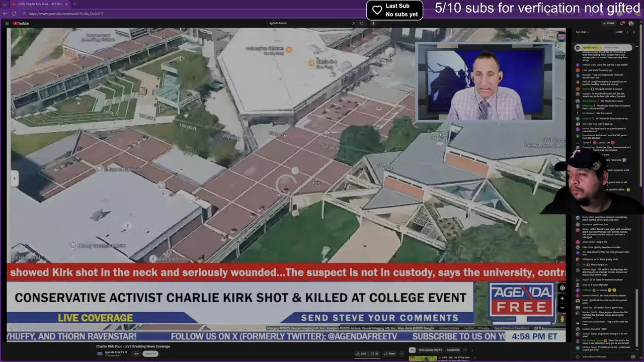
Task: Click SEND STEVE YOUR COMMENTS banner
Action: click(380, 318)
